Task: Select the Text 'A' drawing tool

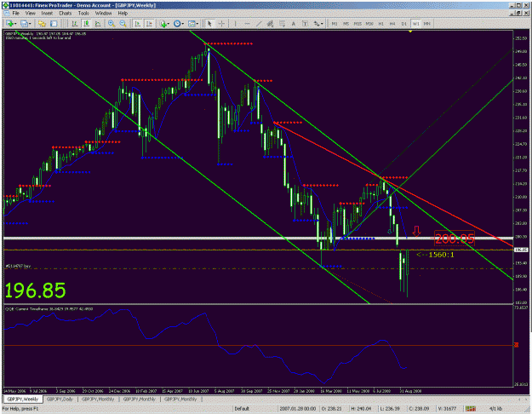Action: [294, 24]
